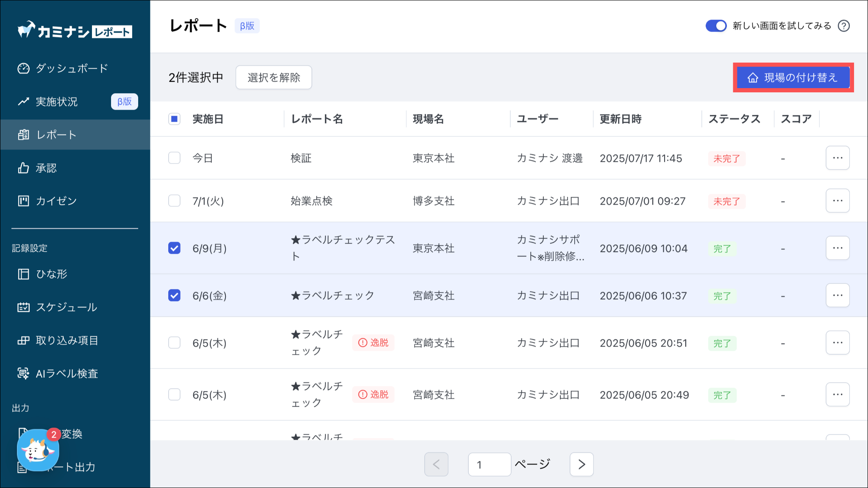Click the AIラベル検査 scan icon
The height and width of the screenshot is (488, 868).
point(23,373)
